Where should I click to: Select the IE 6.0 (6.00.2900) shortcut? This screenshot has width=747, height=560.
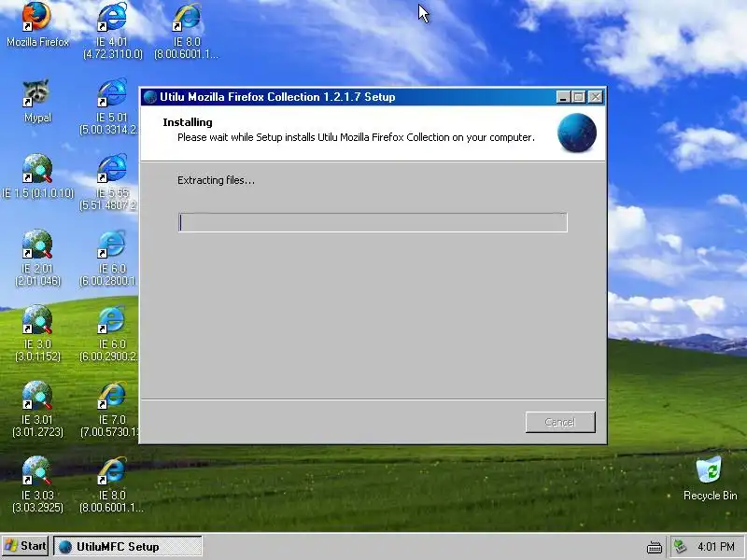pos(109,333)
